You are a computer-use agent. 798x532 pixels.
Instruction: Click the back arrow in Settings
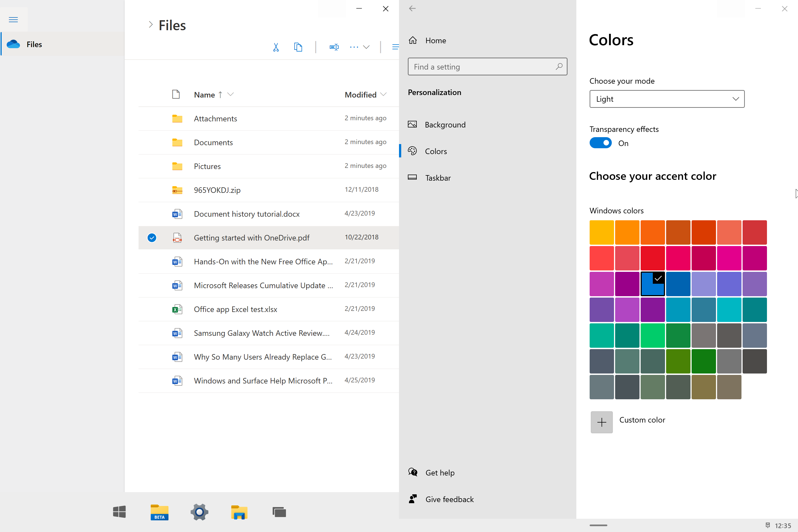point(412,9)
